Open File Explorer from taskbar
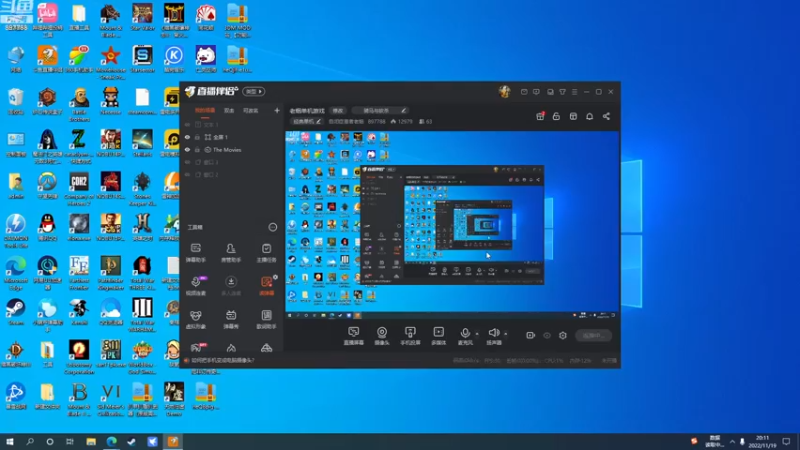This screenshot has width=800, height=450. [91, 441]
